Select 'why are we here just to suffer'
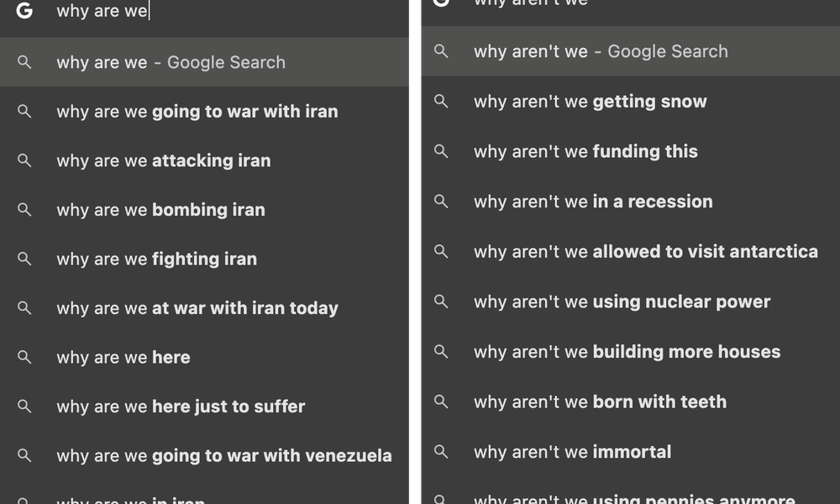 tap(181, 407)
